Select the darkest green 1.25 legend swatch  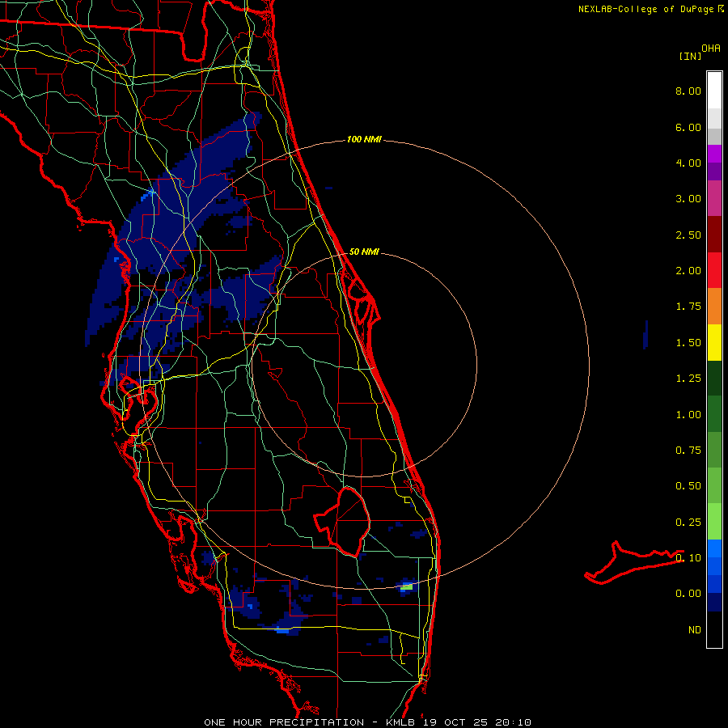[714, 379]
